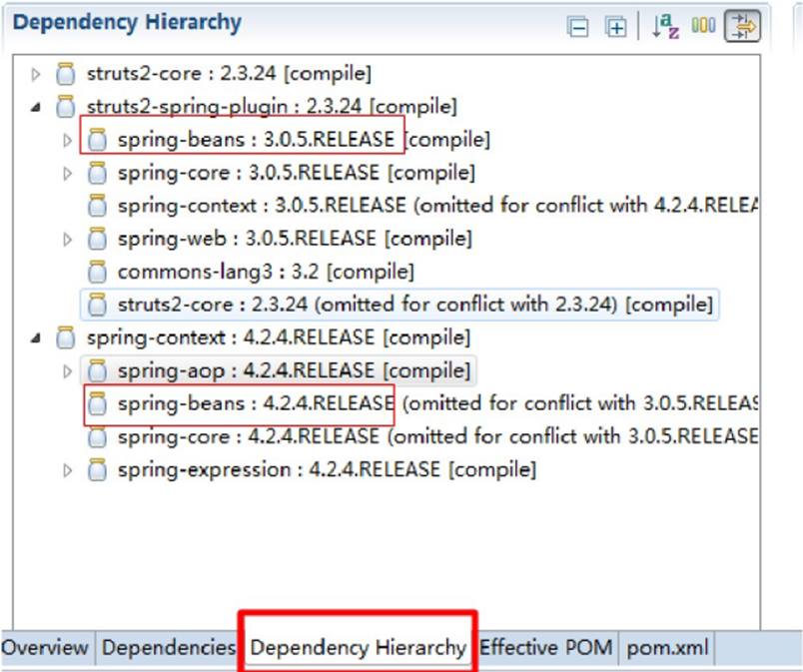Click jar icon of spring-expression
Viewport: 803px width, 672px height.
[x=97, y=470]
